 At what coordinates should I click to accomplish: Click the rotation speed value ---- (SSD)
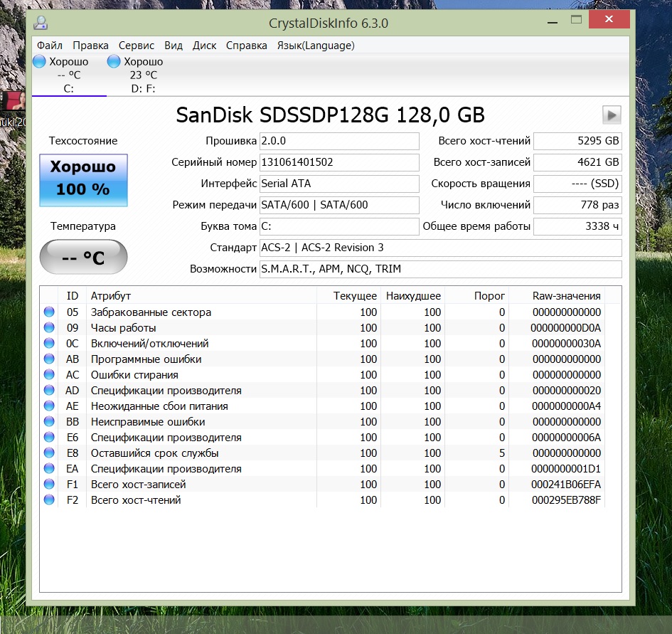click(x=577, y=184)
